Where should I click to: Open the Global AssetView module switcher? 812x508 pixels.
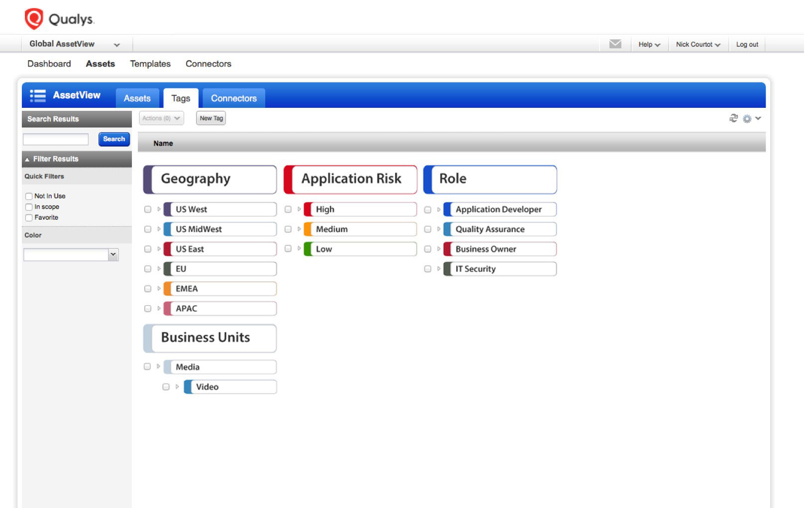(x=75, y=44)
